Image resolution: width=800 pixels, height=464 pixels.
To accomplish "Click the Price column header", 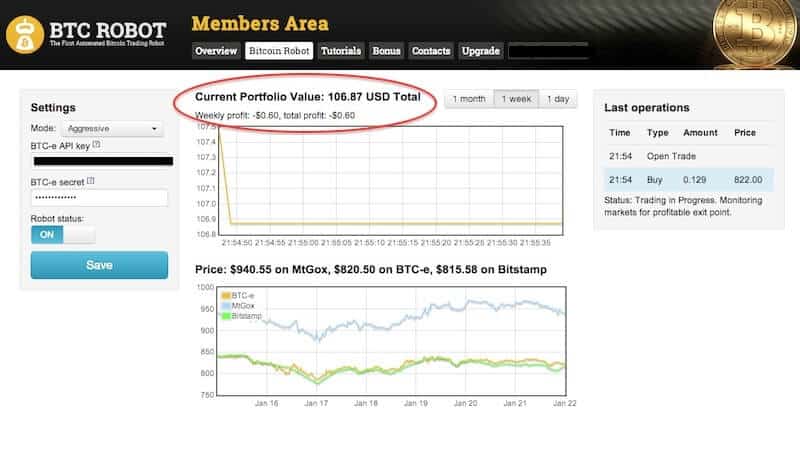I will click(x=745, y=133).
